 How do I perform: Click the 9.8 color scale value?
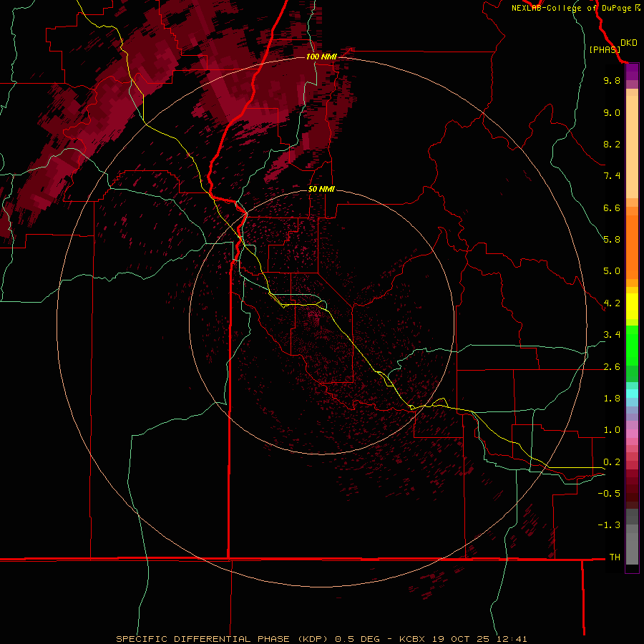click(x=612, y=80)
